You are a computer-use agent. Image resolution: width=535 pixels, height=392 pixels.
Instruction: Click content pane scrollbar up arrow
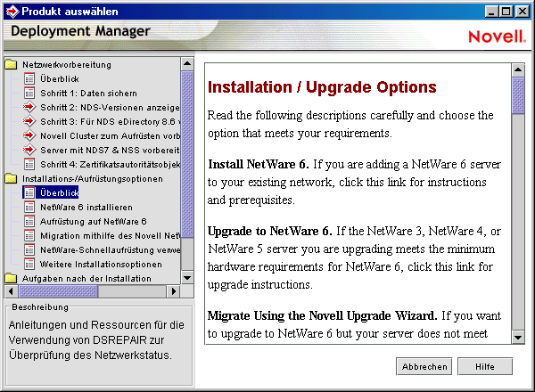click(518, 69)
